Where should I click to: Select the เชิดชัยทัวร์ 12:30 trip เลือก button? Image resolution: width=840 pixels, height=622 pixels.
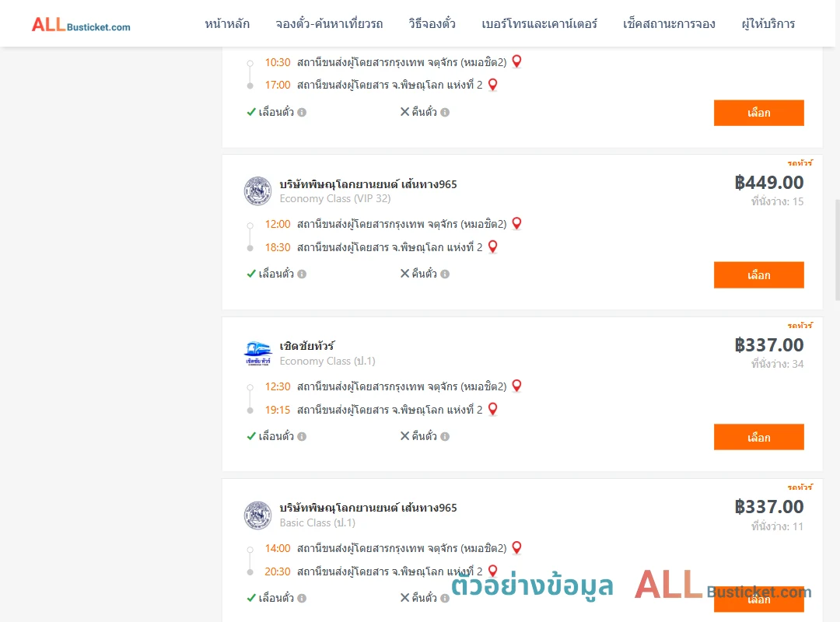758,437
